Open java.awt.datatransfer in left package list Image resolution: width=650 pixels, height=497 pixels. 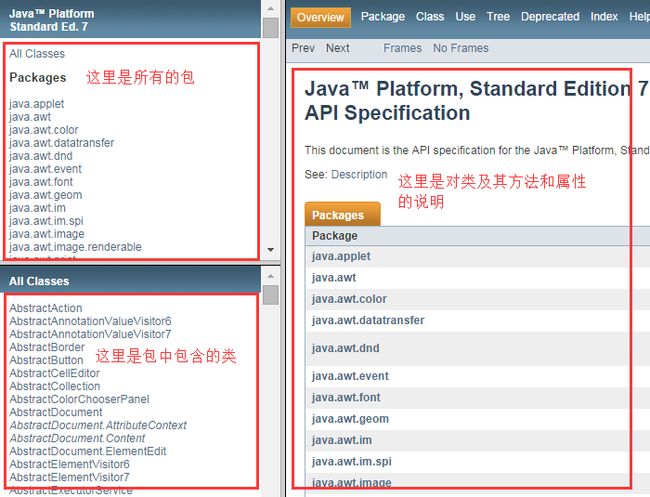click(61, 143)
